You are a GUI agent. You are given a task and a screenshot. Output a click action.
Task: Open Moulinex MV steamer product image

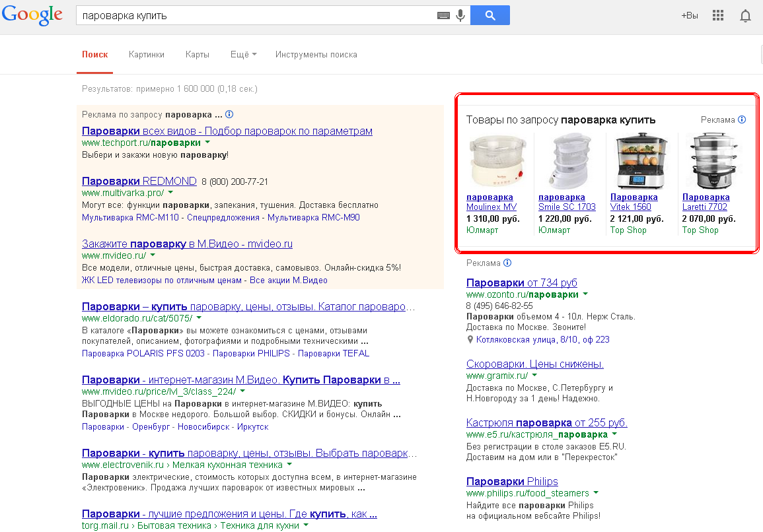tap(497, 161)
